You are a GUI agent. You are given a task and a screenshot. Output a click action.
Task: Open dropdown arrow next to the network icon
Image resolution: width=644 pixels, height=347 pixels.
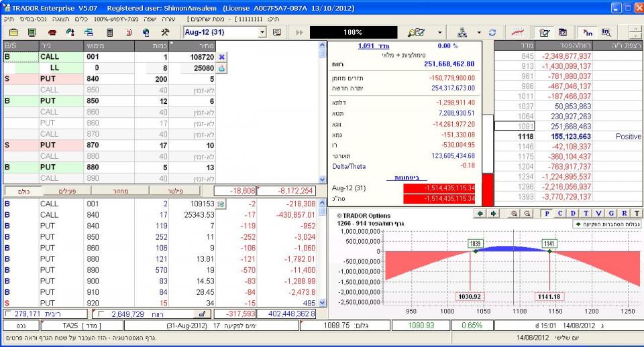479,32
